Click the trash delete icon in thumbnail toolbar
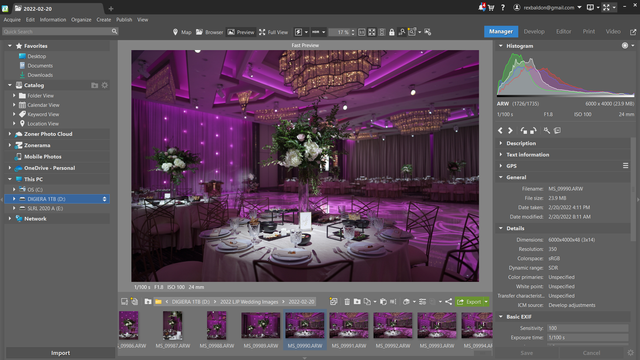 [347, 302]
